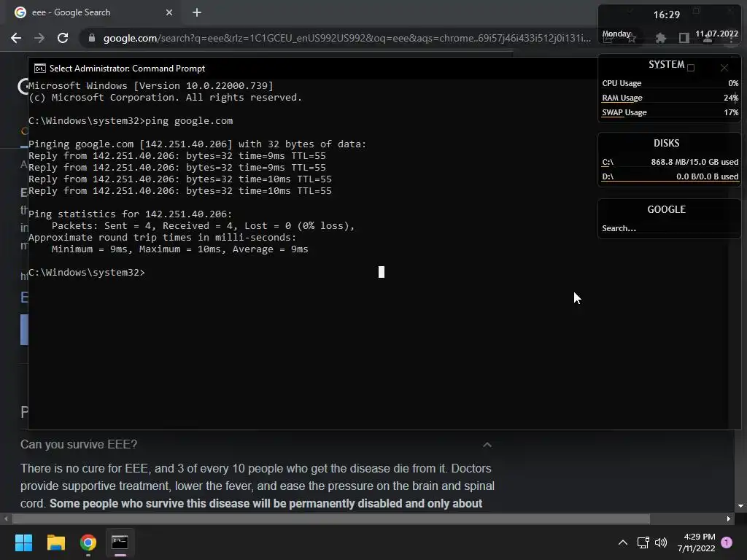Switch to Chrome from the taskbar
Screen dimensions: 747x560
(88, 542)
